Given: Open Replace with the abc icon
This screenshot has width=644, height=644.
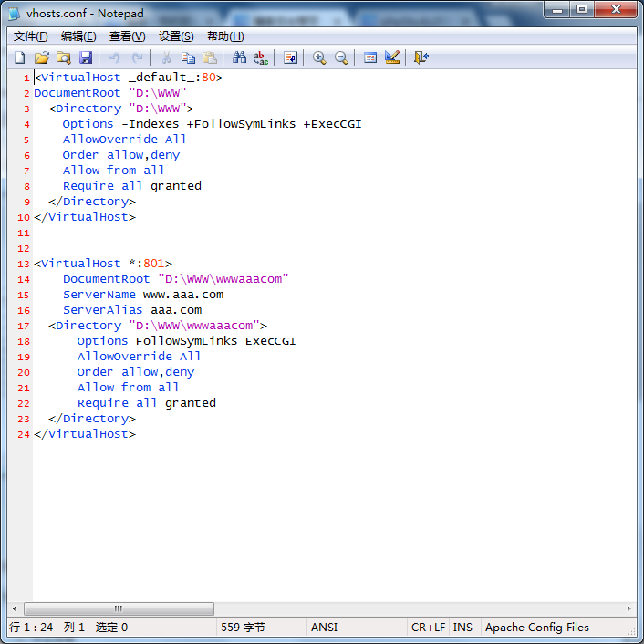Looking at the screenshot, I should click(261, 57).
